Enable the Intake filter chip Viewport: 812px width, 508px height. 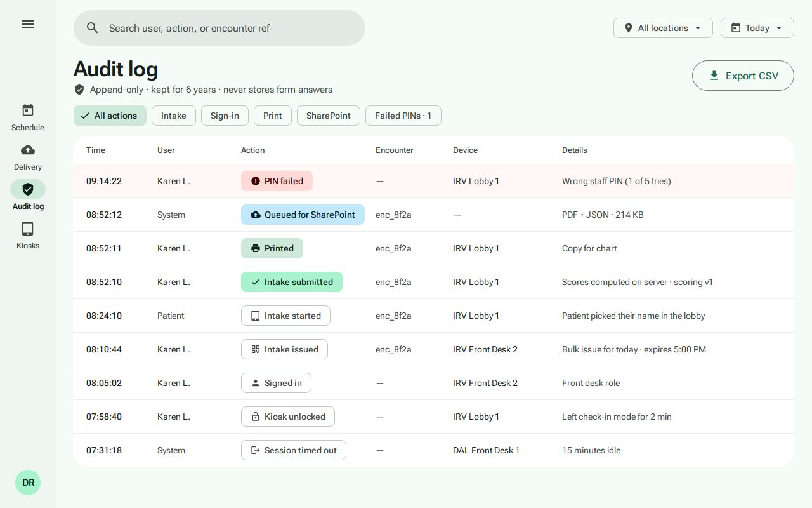[174, 116]
